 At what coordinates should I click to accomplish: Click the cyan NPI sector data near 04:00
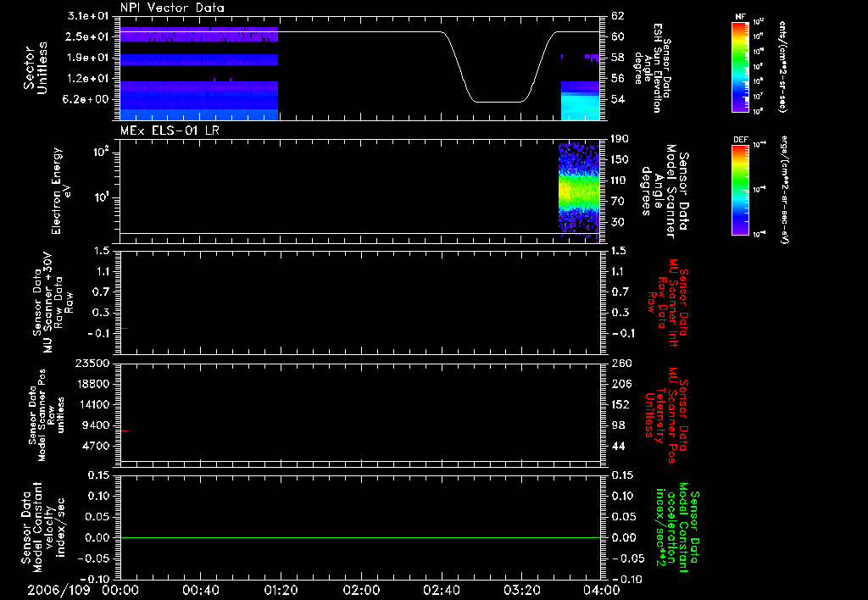tap(580, 107)
